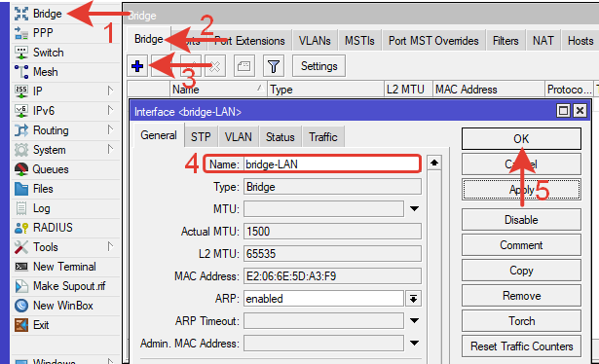Click the Admin. MAC Address field
599x364 pixels.
[323, 344]
